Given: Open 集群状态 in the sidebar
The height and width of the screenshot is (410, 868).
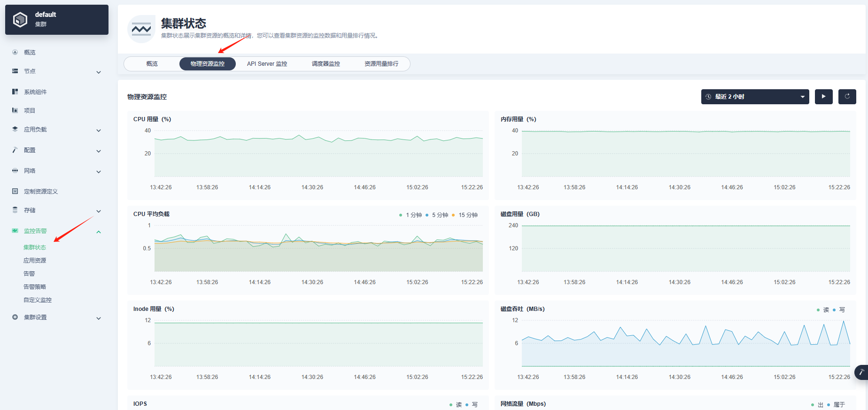Looking at the screenshot, I should (35, 247).
